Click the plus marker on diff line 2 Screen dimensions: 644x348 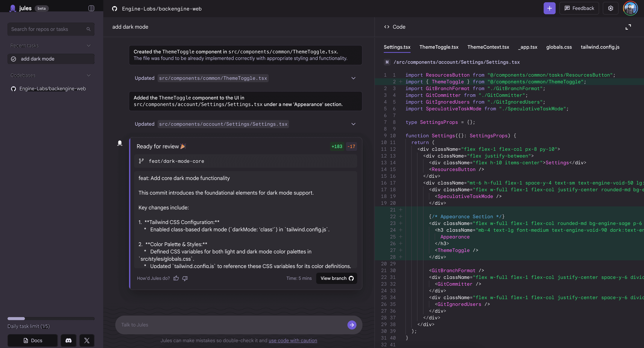[400, 81]
